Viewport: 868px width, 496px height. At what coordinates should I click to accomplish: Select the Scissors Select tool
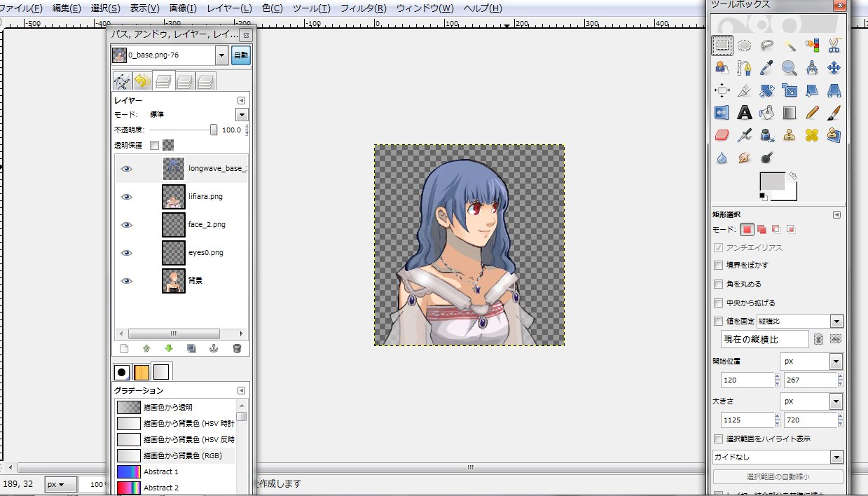834,46
